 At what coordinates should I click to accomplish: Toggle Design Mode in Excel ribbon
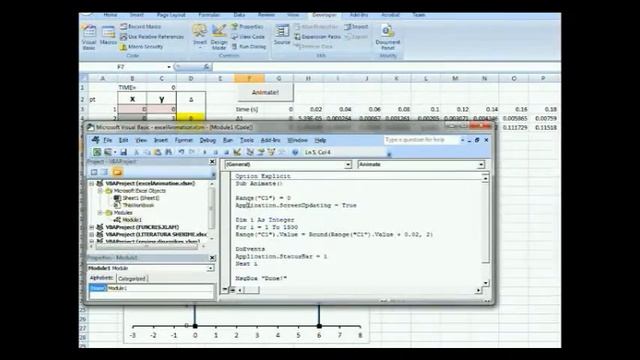point(219,37)
